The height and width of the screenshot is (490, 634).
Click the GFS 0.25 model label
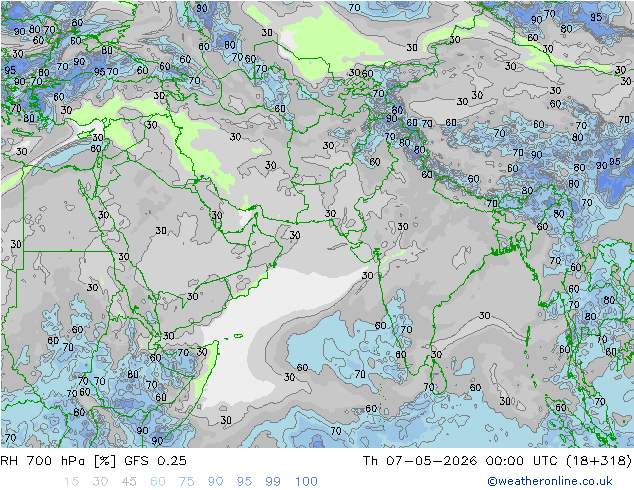[155, 460]
